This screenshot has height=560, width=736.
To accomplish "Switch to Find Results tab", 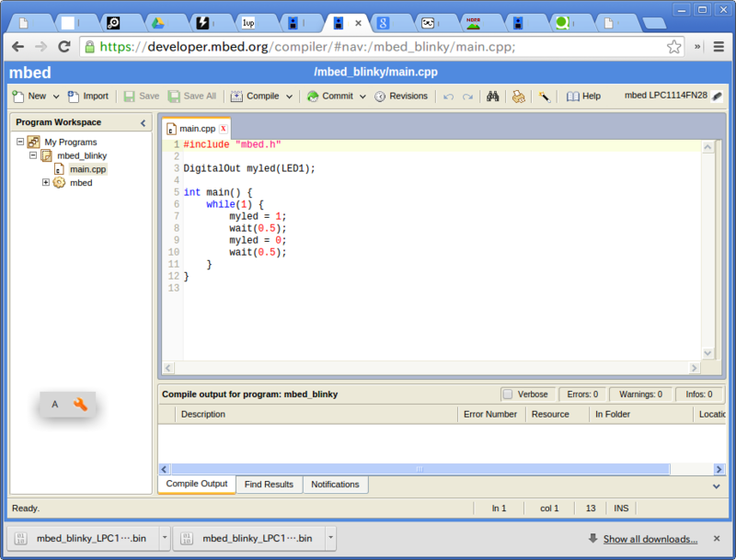I will (269, 485).
